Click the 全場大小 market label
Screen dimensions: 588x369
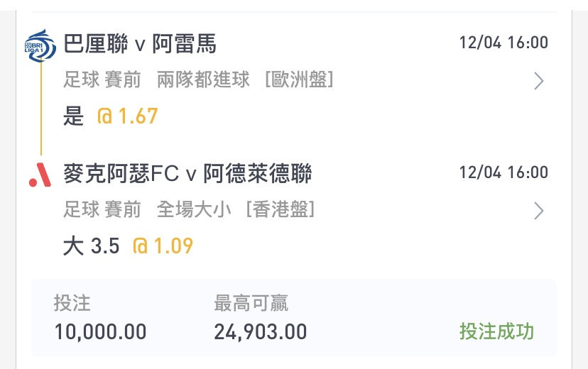(x=193, y=209)
